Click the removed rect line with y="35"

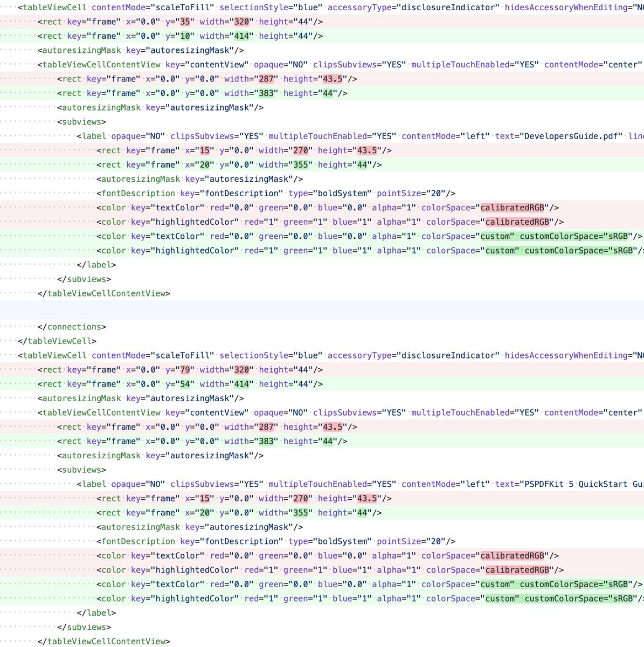point(322,22)
